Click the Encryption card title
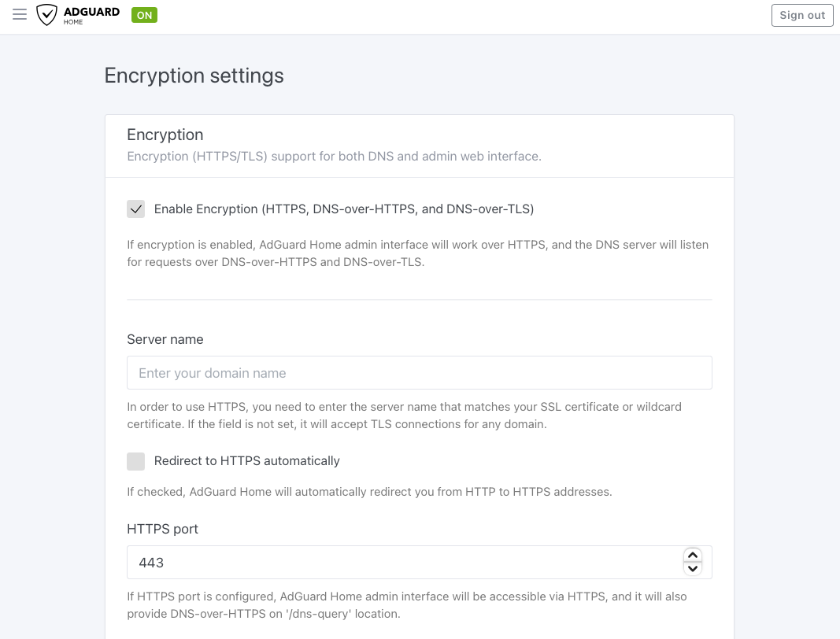Screen dimensions: 840x639 coord(165,135)
